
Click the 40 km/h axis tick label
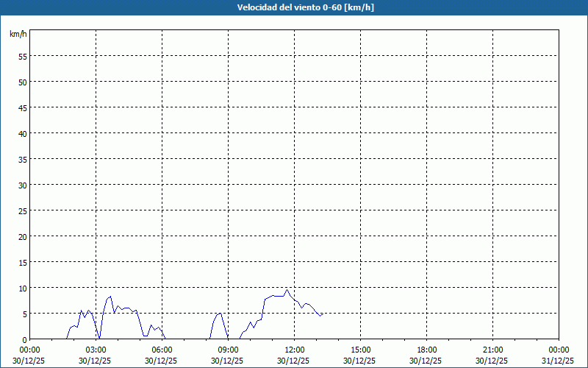coord(22,133)
